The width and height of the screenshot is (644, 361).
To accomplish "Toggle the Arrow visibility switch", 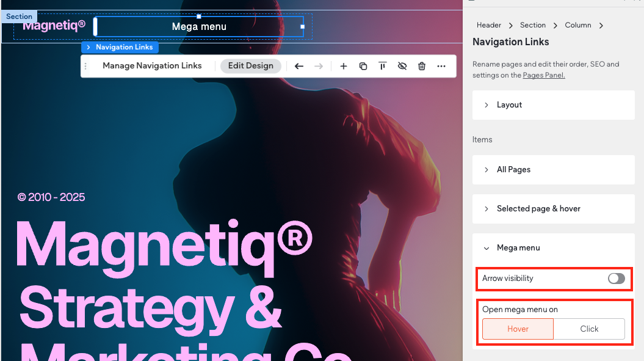I will (x=616, y=279).
